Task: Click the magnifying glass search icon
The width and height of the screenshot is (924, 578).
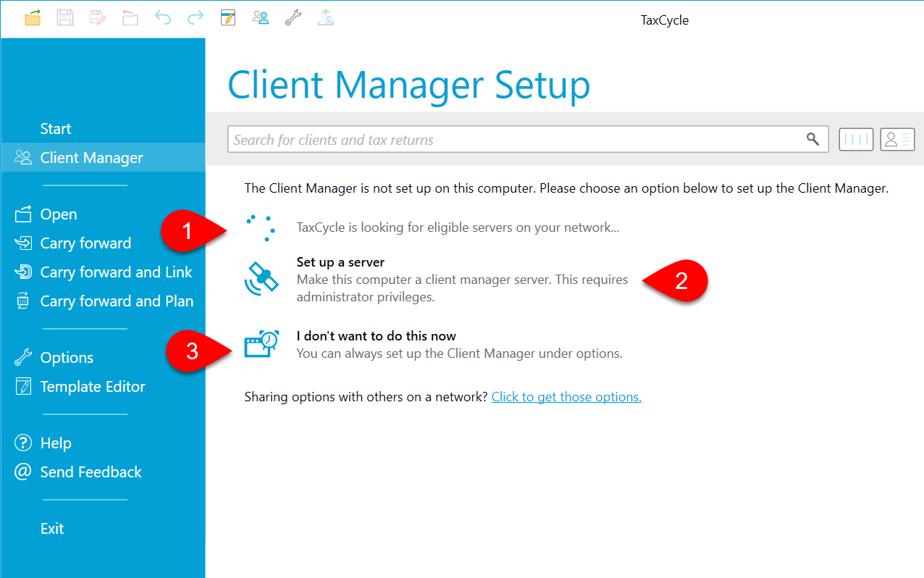Action: (x=813, y=140)
